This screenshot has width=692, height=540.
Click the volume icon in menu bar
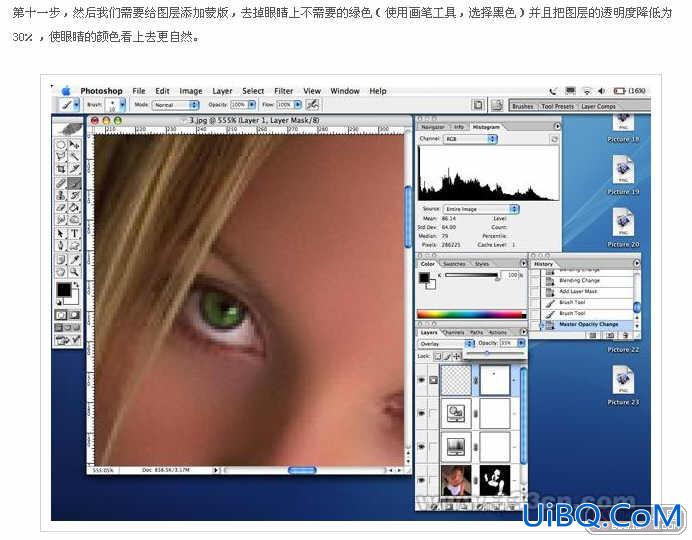(601, 91)
